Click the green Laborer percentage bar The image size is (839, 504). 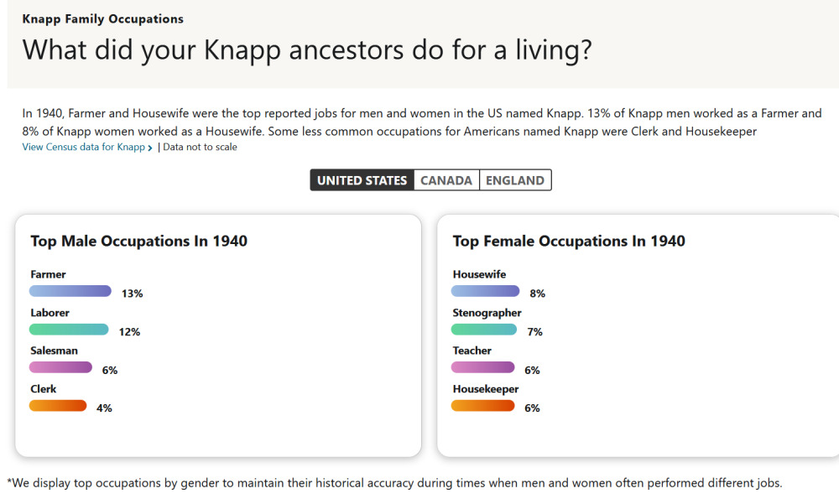[69, 330]
